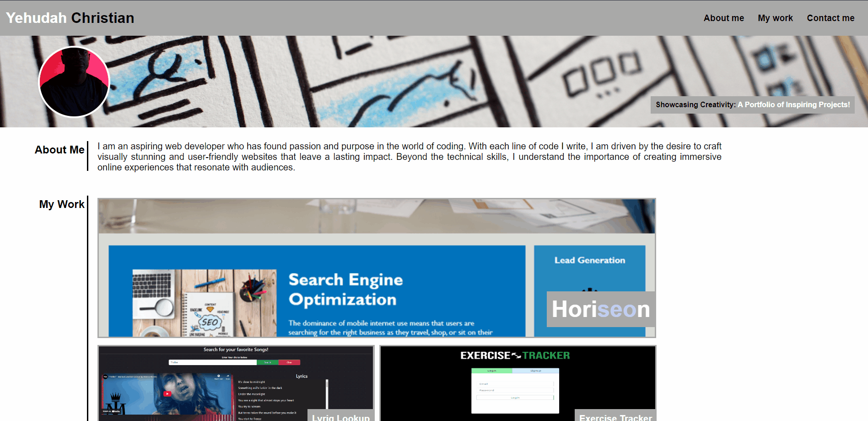Click the circular profile avatar photo
868x421 pixels.
pyautogui.click(x=74, y=82)
